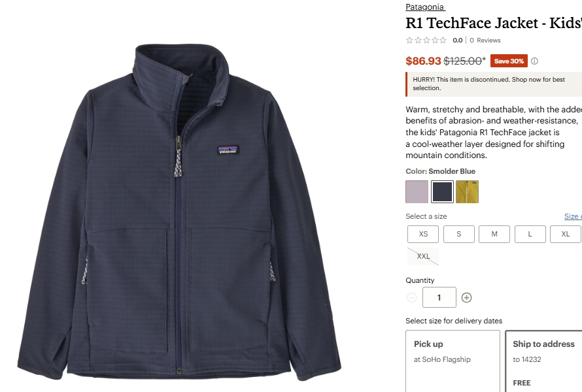Select size L

point(530,234)
